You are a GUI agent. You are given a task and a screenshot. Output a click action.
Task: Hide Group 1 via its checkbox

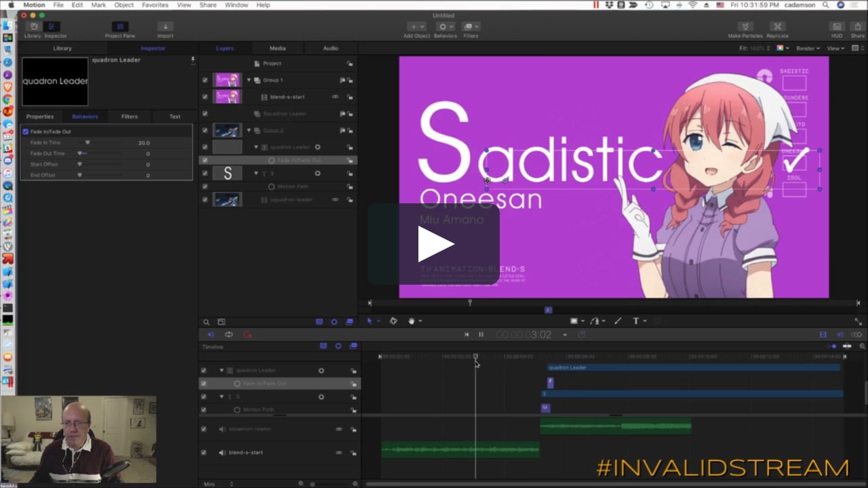click(205, 80)
